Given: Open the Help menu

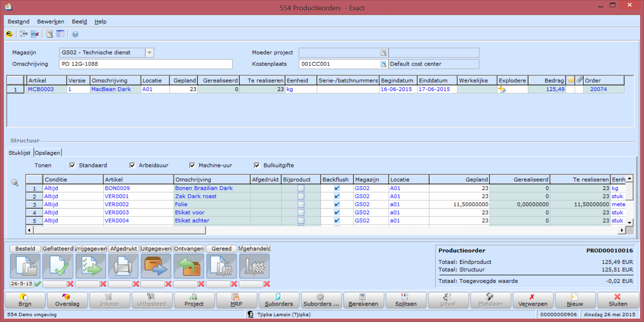Looking at the screenshot, I should (100, 22).
